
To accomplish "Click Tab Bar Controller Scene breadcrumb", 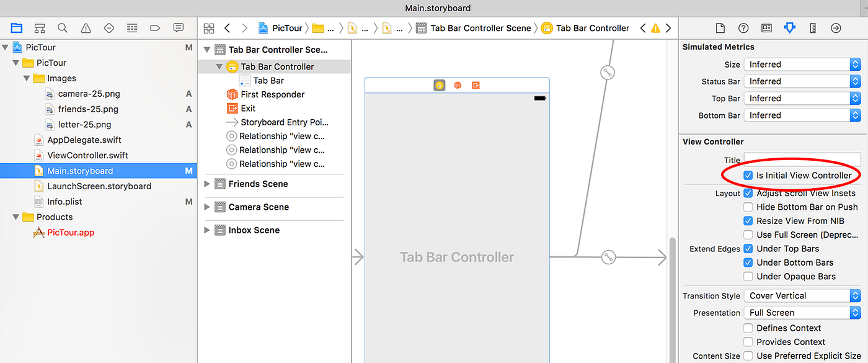I will click(x=481, y=28).
